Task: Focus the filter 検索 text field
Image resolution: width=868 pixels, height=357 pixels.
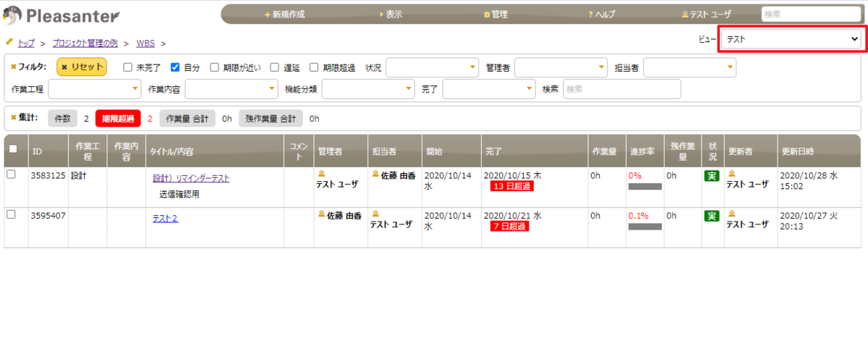Action: 622,89
